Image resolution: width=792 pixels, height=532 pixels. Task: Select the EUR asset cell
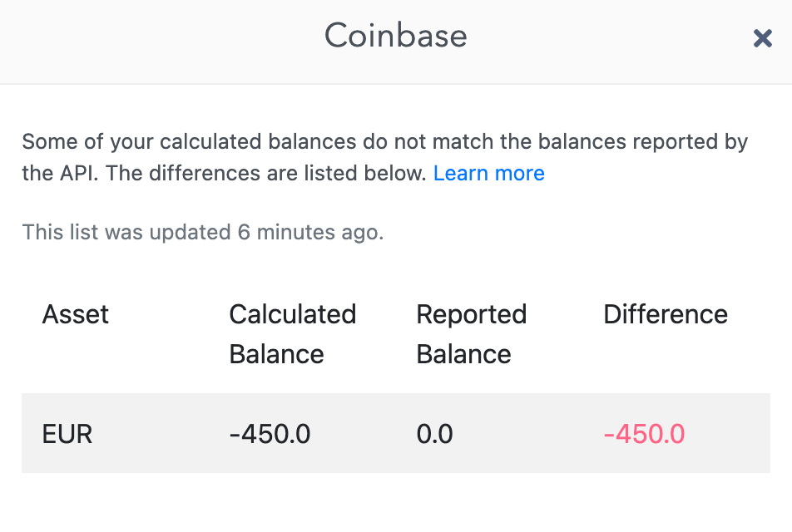click(x=67, y=434)
